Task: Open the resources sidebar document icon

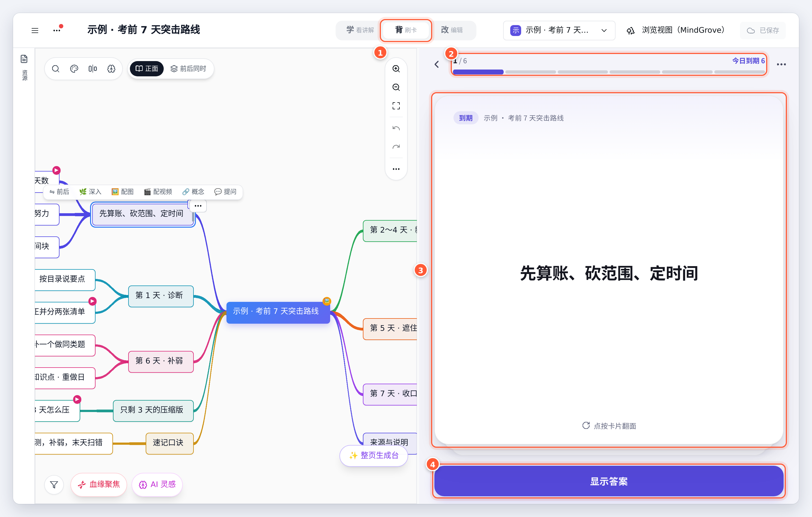Action: pos(24,59)
